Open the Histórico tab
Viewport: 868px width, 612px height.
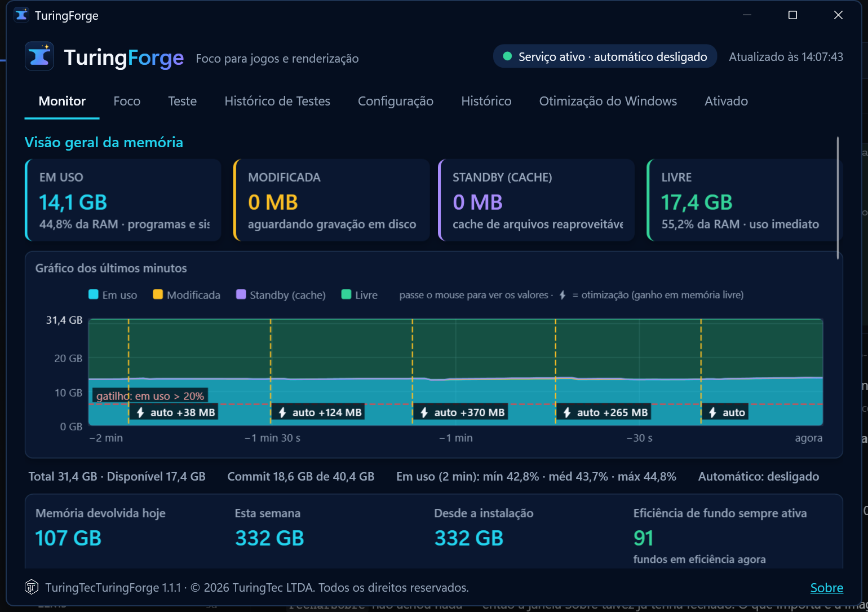pos(486,102)
